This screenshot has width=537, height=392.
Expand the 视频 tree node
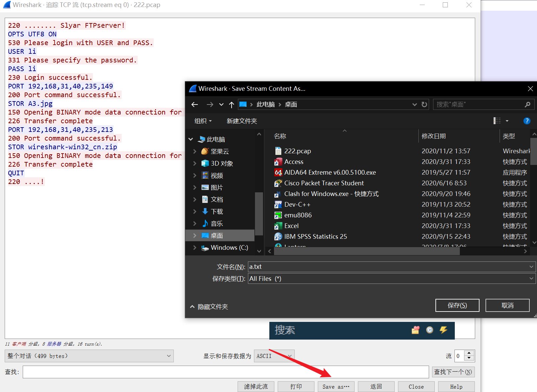[x=195, y=175]
